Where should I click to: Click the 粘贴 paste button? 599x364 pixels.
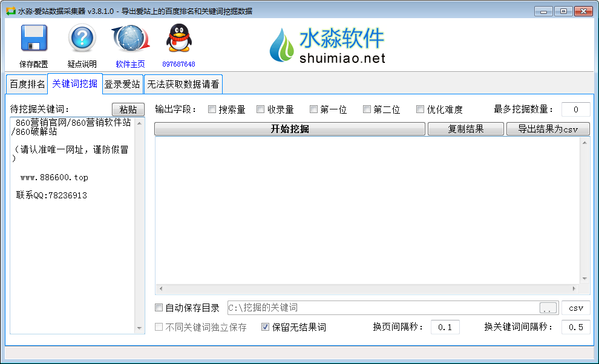pyautogui.click(x=128, y=109)
